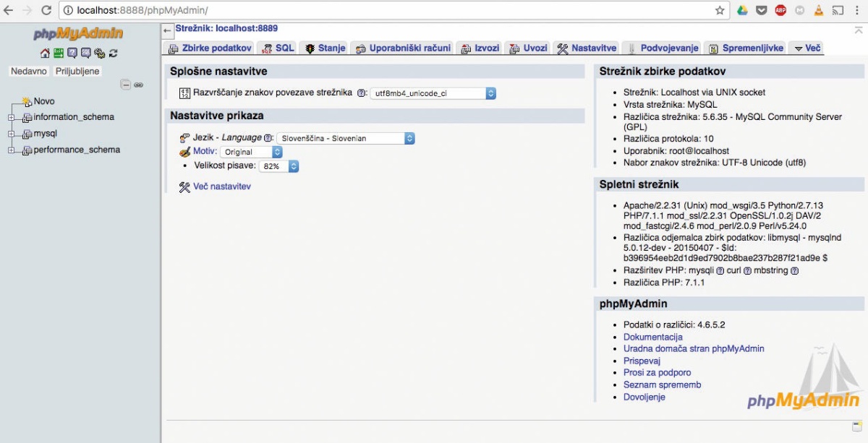The height and width of the screenshot is (443, 868).
Task: Click the Novo new database item
Action: (44, 101)
